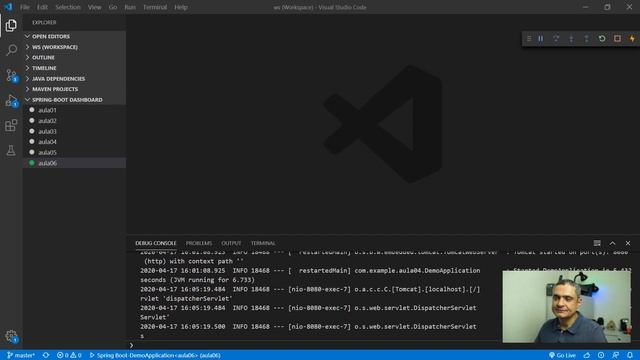Select aula05 in Spring-Boot Dashboard
Image resolution: width=640 pixels, height=360 pixels.
click(74, 152)
